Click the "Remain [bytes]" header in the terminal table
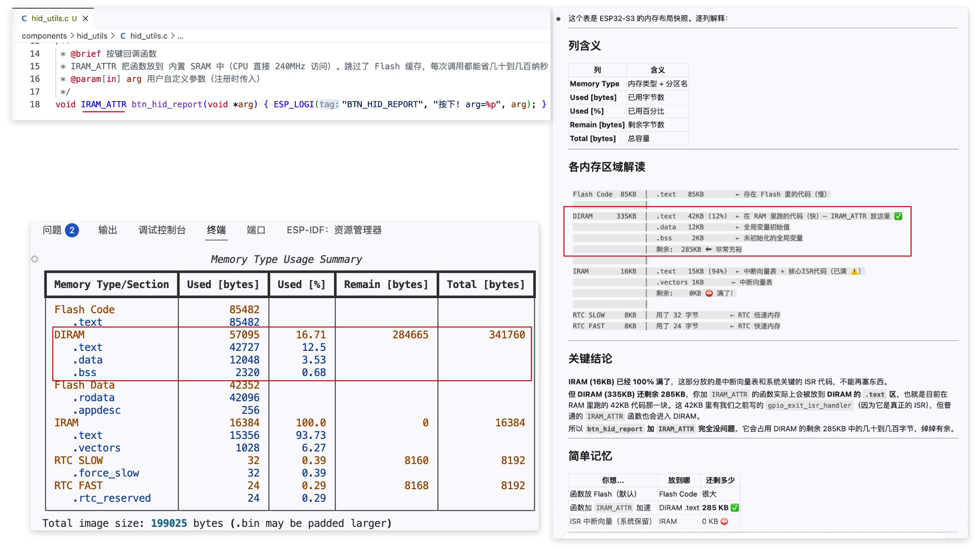Screen dimensions: 980x554 [x=386, y=285]
